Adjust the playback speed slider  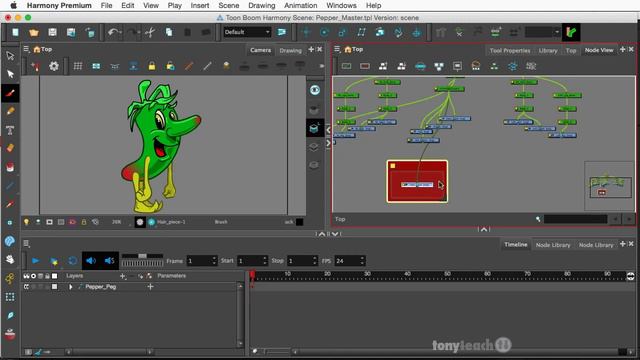click(x=142, y=256)
